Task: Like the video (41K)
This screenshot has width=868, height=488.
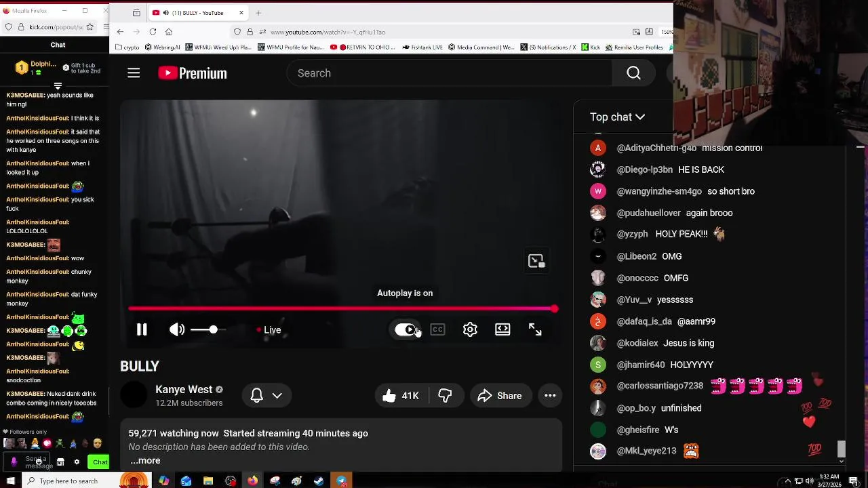Action: 401,396
